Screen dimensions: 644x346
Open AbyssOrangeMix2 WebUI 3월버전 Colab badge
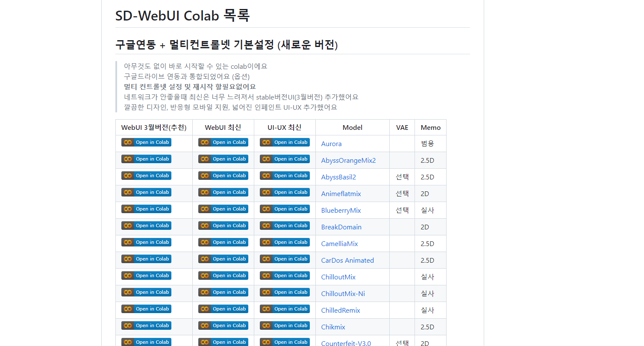point(146,159)
